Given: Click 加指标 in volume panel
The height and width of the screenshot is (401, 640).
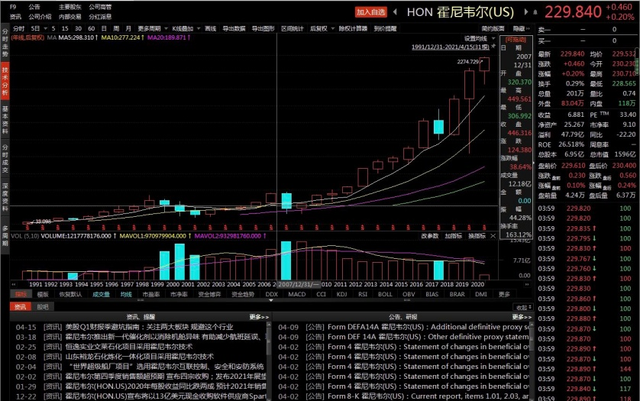Looking at the screenshot, I should pyautogui.click(x=453, y=236).
